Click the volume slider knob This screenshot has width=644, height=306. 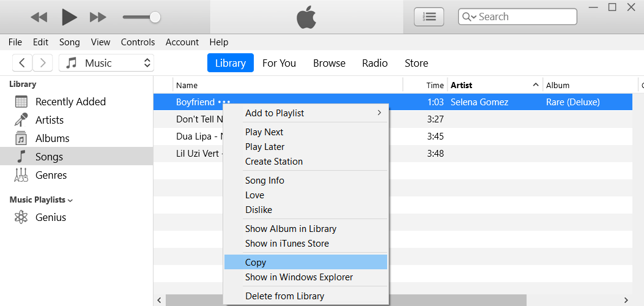[x=155, y=17]
